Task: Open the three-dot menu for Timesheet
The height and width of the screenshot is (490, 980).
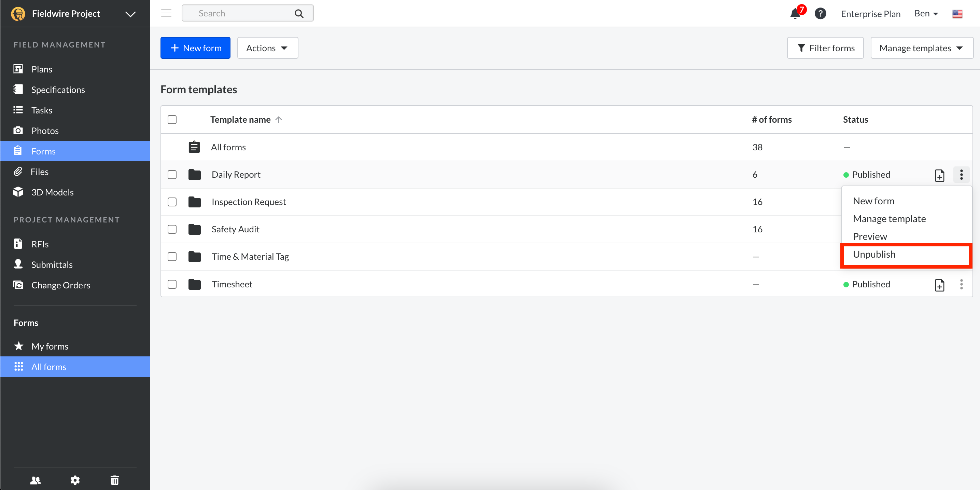Action: pyautogui.click(x=961, y=284)
